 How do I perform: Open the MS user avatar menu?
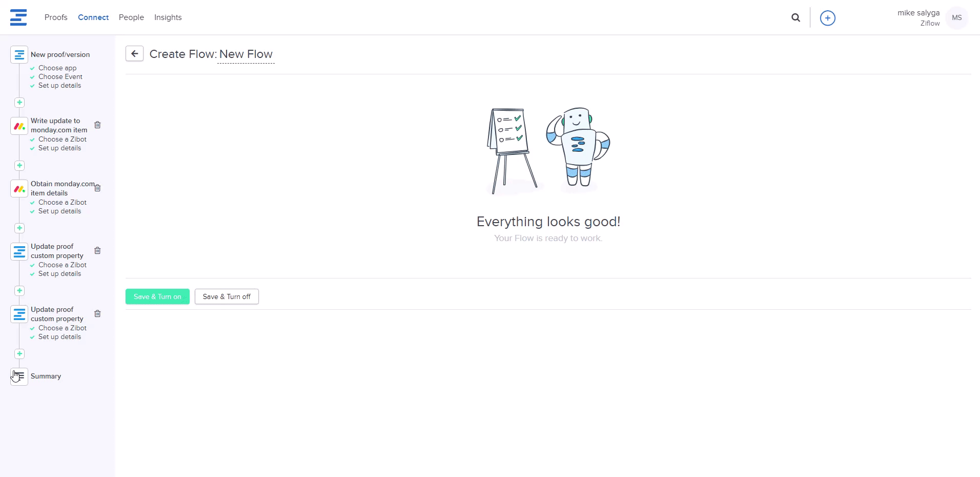point(957,18)
